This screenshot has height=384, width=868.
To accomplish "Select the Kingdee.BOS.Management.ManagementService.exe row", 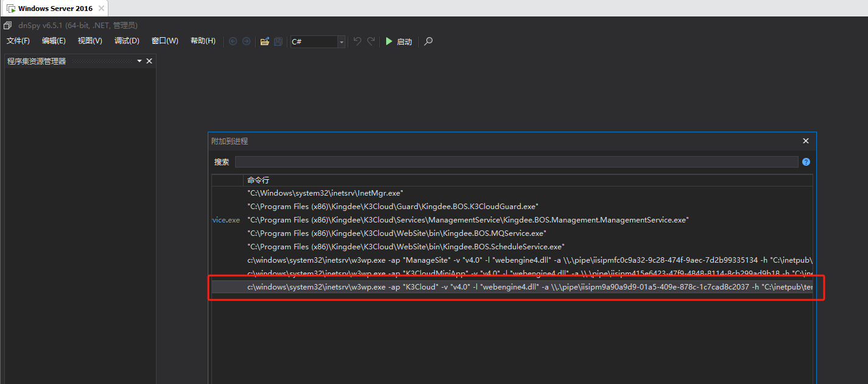I will (512, 219).
